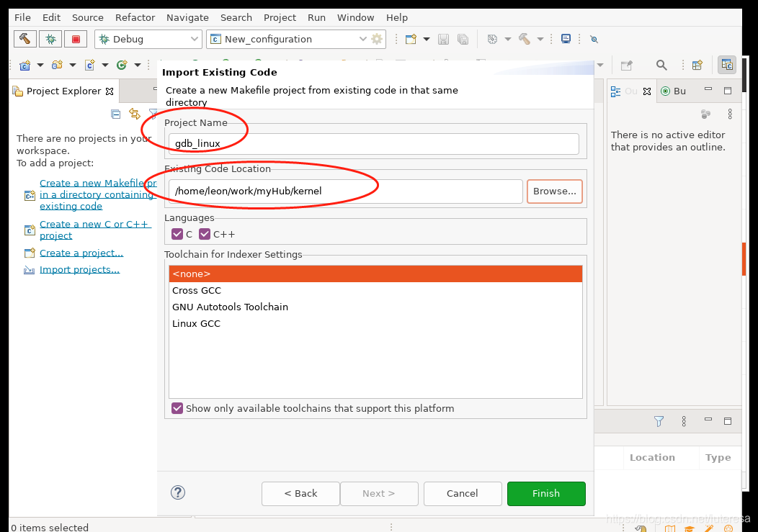This screenshot has height=532, width=758.
Task: Click the Save disk icon
Action: 443,39
